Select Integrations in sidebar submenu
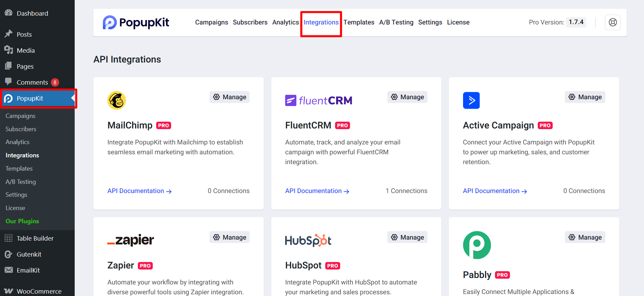 [x=22, y=155]
